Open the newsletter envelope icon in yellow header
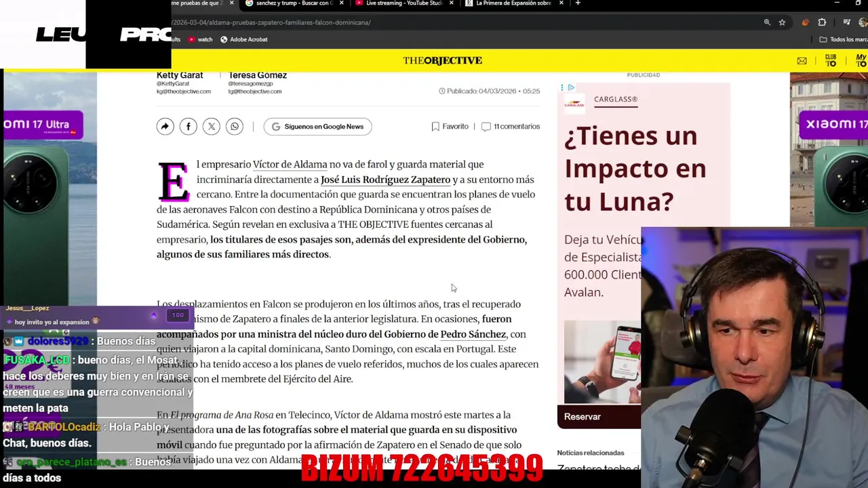The width and height of the screenshot is (868, 488). [802, 61]
